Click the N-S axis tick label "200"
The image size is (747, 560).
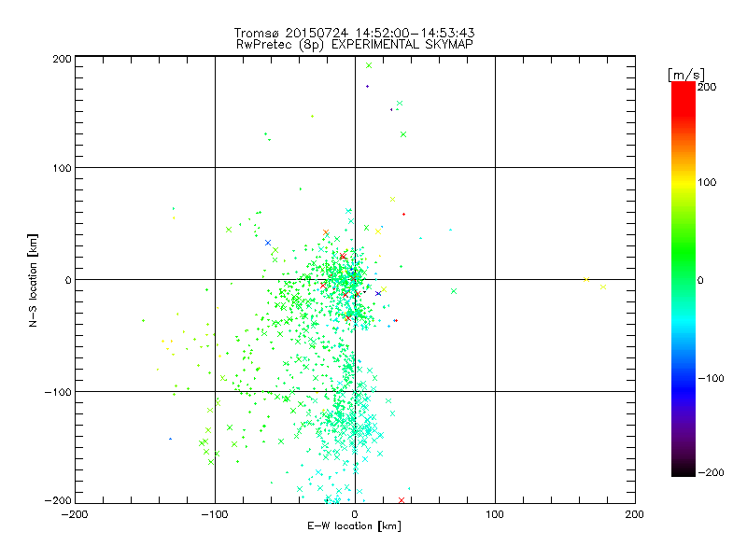tap(62, 59)
